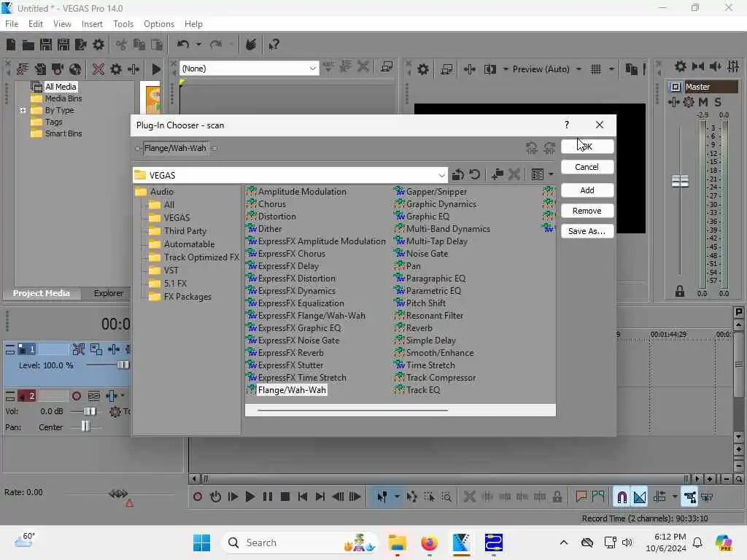Open the File menu
This screenshot has height=560, width=747.
pyautogui.click(x=12, y=24)
